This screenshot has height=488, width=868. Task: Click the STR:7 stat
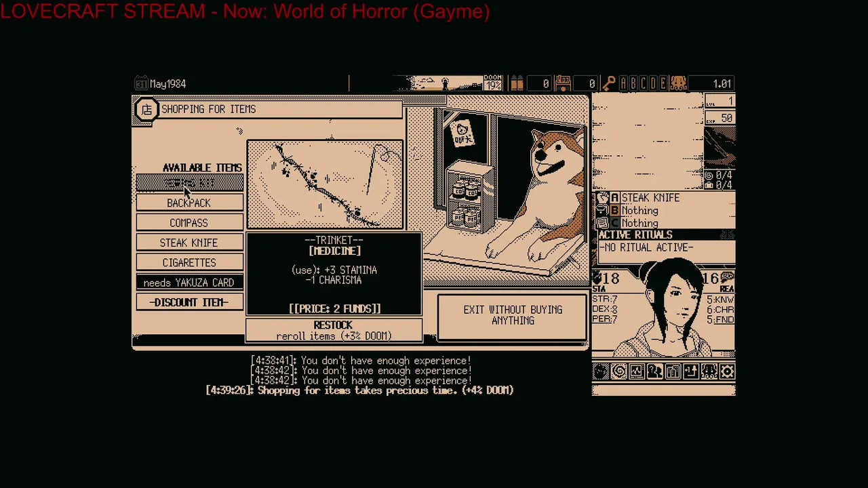[604, 300]
